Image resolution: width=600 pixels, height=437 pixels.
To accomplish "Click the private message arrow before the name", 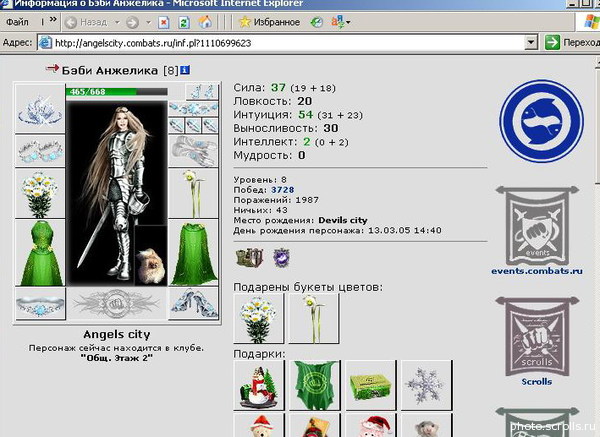I will 52,69.
